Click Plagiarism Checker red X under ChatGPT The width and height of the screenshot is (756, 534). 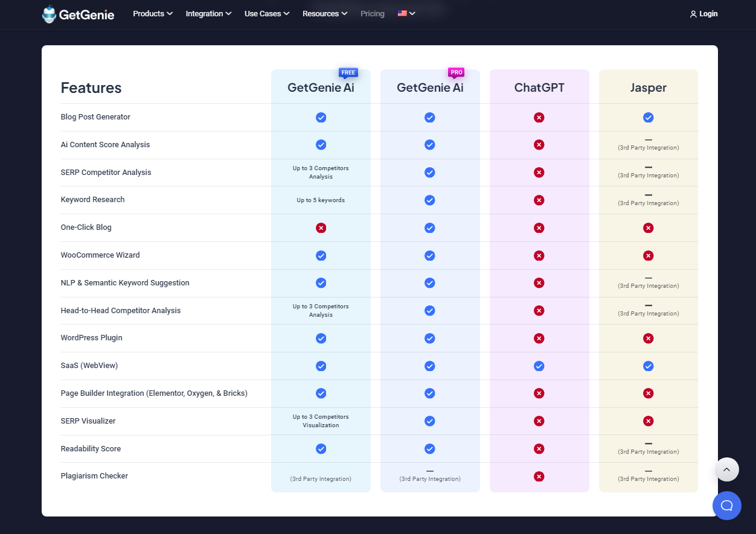click(x=539, y=477)
